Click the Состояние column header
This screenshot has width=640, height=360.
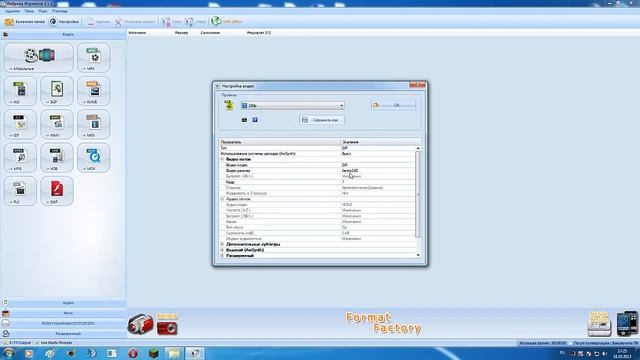click(x=210, y=33)
